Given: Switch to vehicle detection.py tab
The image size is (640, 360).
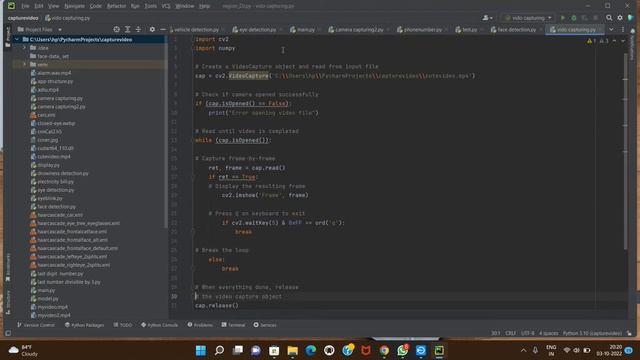Looking at the screenshot, I should click(x=196, y=30).
